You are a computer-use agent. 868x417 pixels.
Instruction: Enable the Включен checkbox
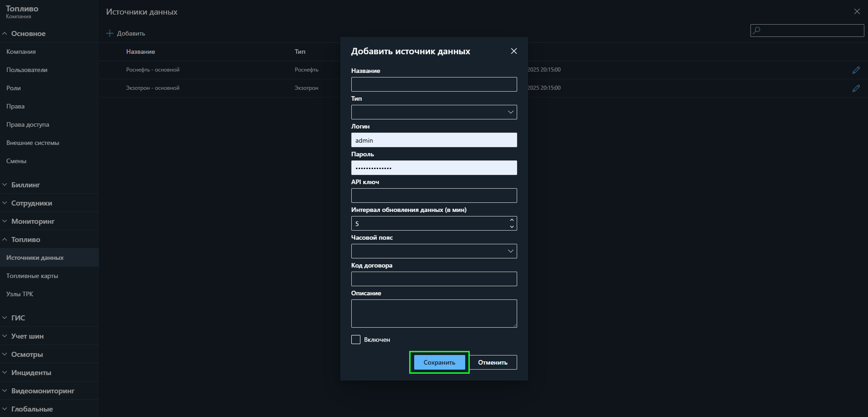click(x=356, y=340)
